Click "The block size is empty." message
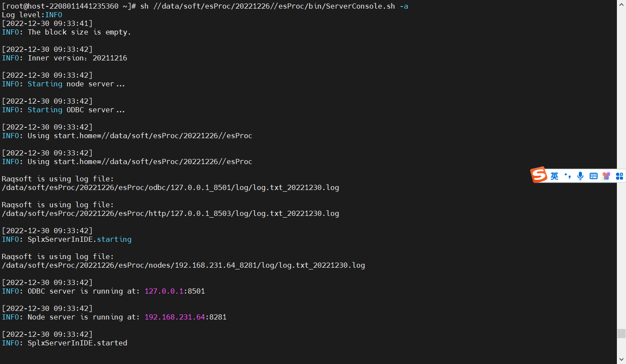The image size is (626, 364). click(x=79, y=32)
